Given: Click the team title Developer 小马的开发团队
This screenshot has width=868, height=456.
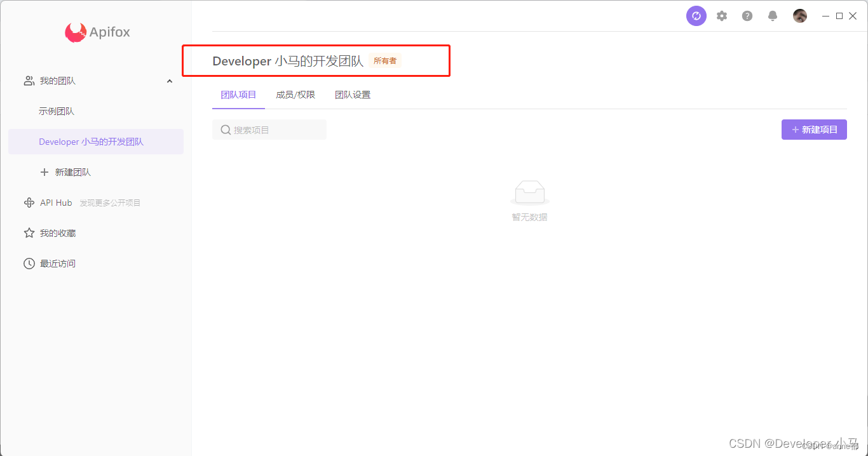Looking at the screenshot, I should click(x=288, y=61).
